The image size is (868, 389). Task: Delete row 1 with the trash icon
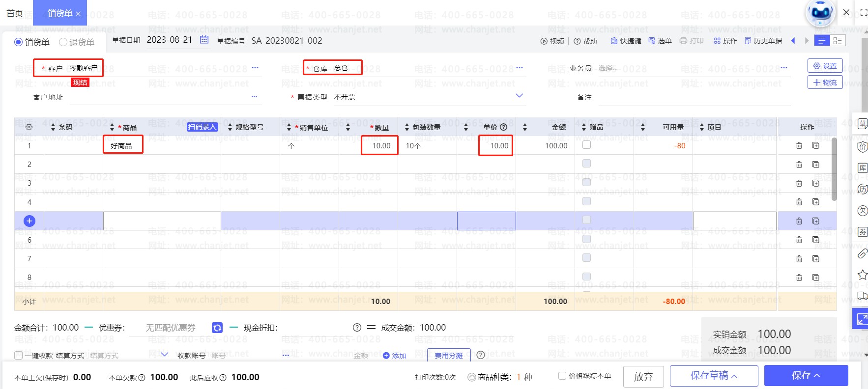pos(799,145)
